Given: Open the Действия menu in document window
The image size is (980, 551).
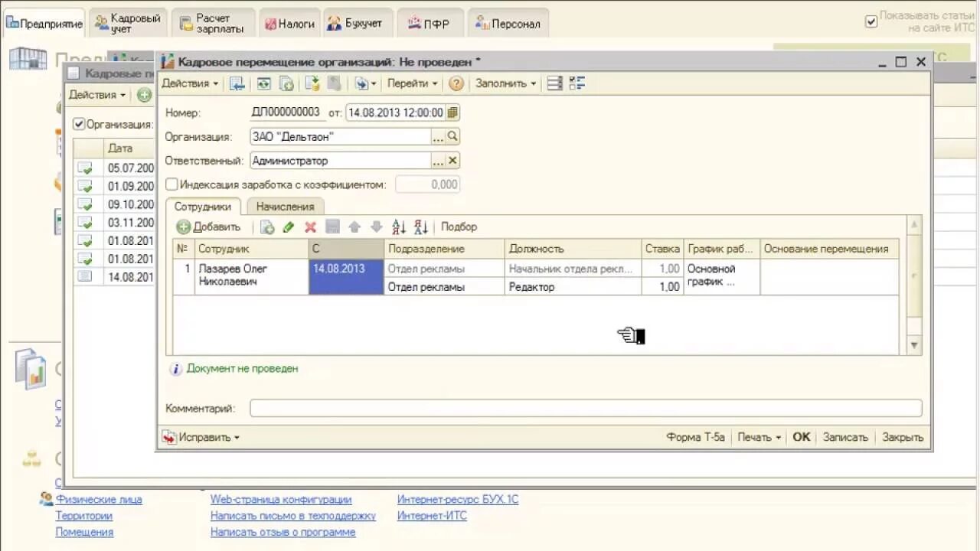Looking at the screenshot, I should click(190, 83).
